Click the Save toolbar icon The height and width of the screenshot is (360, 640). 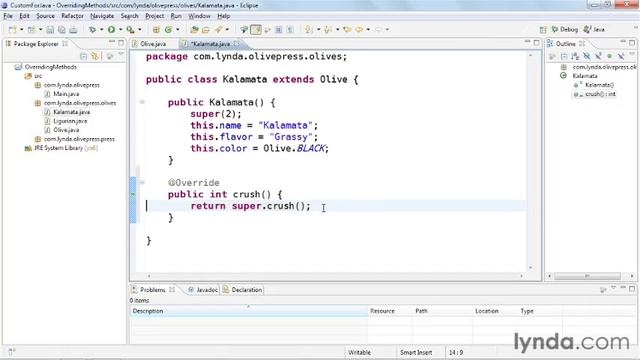(50, 29)
